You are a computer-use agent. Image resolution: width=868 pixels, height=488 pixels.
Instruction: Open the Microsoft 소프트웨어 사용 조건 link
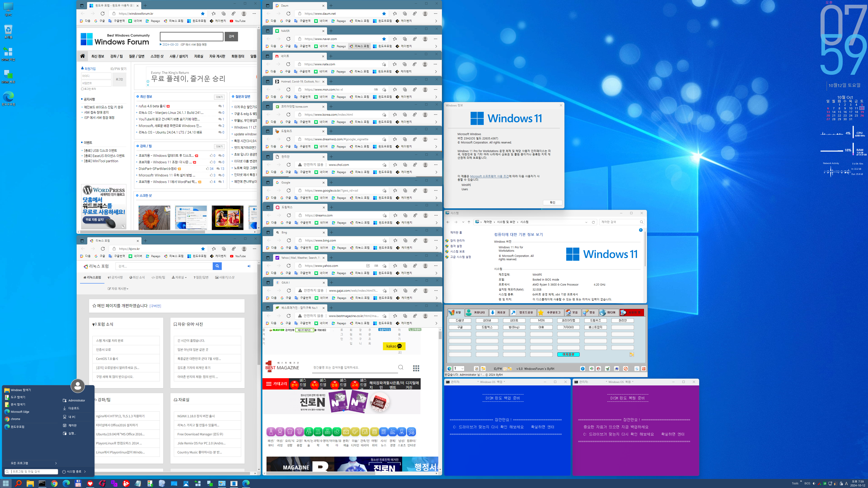point(489,176)
